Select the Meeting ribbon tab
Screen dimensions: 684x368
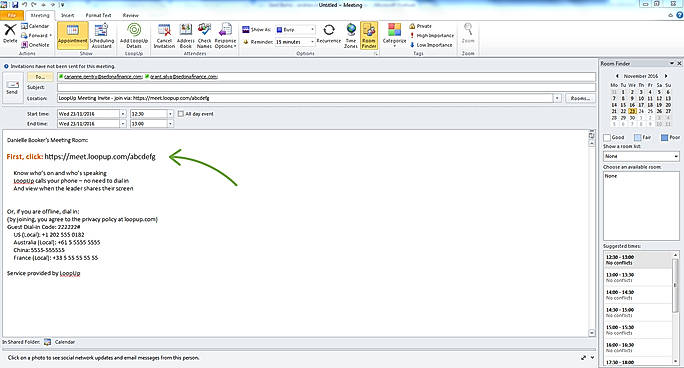40,15
